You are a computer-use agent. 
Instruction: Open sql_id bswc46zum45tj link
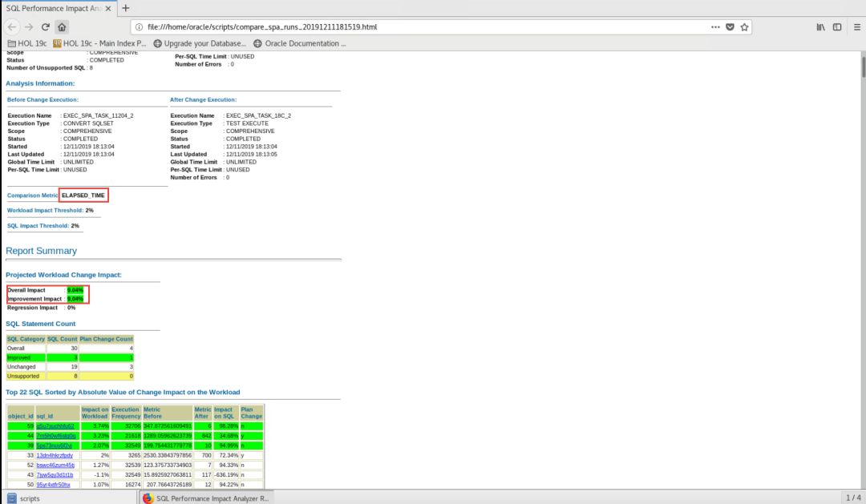(x=55, y=465)
